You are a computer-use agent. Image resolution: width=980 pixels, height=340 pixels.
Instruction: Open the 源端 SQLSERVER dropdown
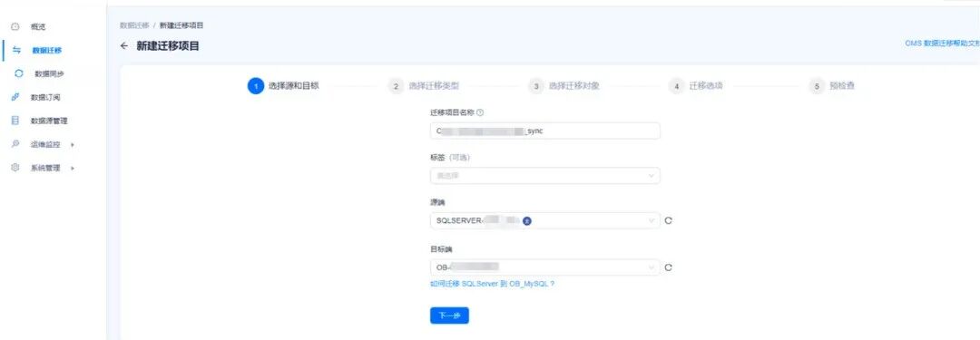click(x=545, y=220)
